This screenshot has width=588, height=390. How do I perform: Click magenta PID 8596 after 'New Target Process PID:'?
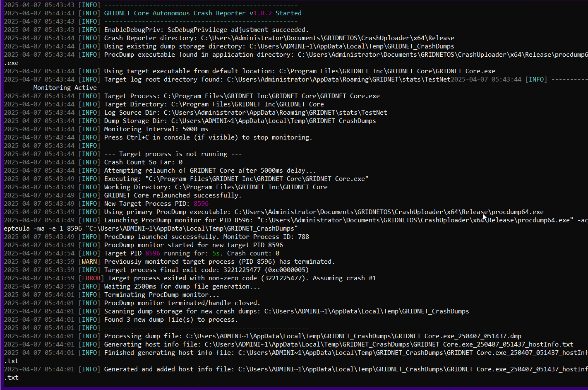[x=201, y=204]
